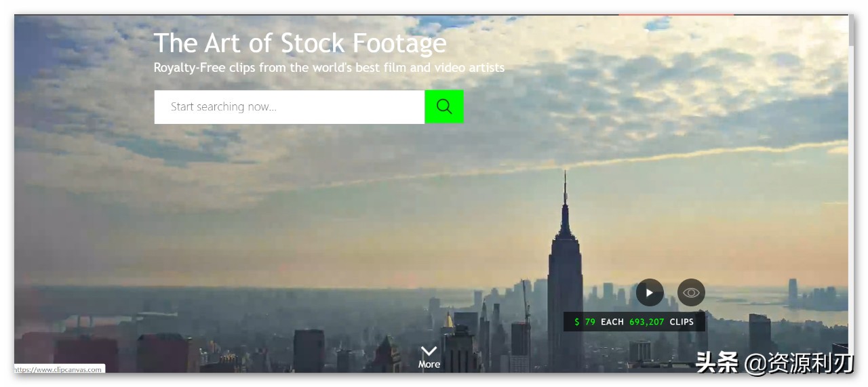Viewport: 868px width, 387px height.
Task: Open the "693,207 CLIPS" count link
Action: pos(661,322)
